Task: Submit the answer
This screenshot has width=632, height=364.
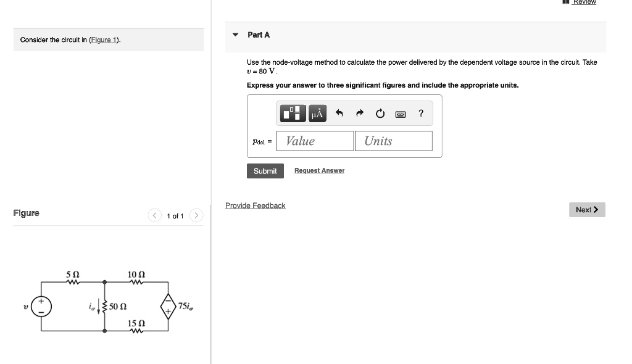Action: pos(265,171)
